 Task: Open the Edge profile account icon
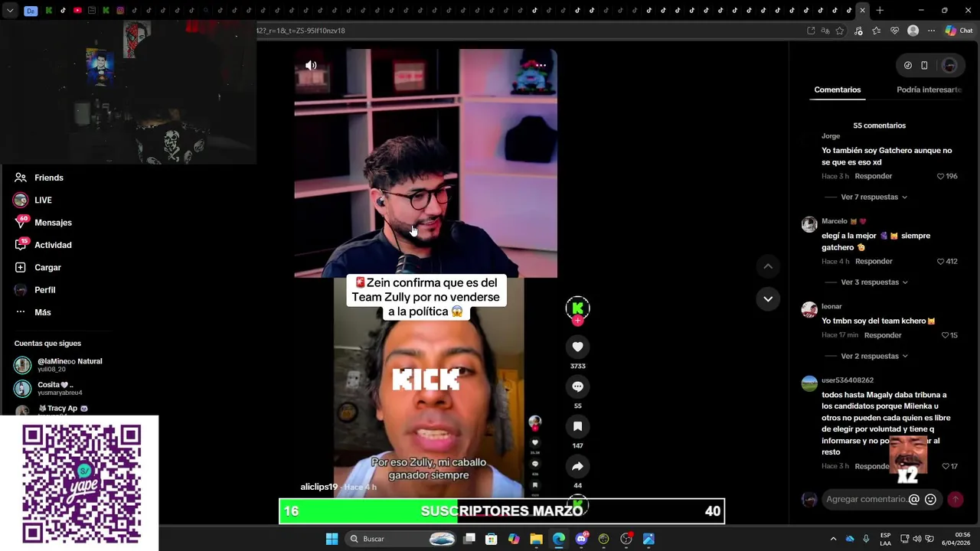(x=913, y=31)
